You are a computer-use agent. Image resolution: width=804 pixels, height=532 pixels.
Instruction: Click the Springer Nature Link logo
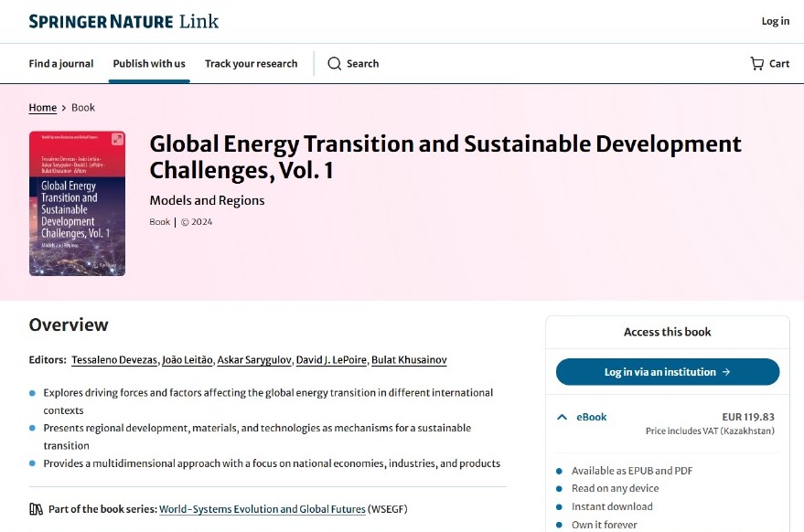(123, 21)
